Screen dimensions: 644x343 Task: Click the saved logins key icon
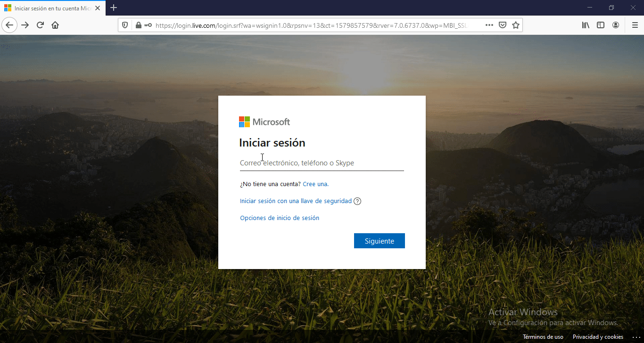pos(148,25)
